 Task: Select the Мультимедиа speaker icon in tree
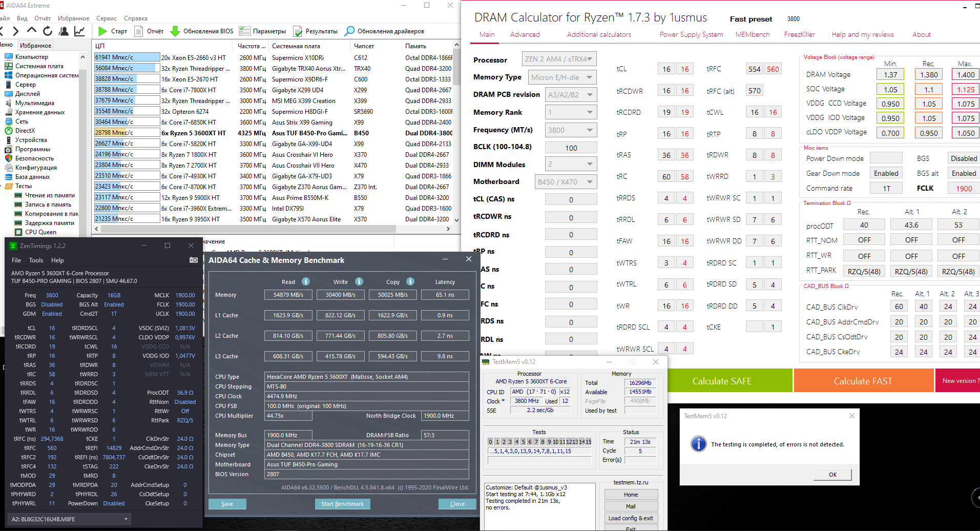(x=9, y=103)
